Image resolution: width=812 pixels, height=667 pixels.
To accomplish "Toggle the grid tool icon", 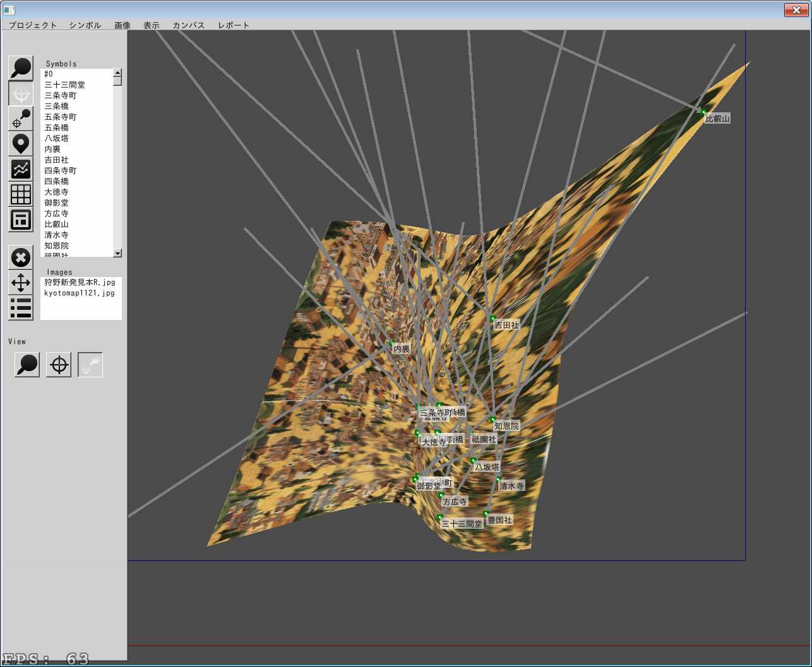I will 21,194.
